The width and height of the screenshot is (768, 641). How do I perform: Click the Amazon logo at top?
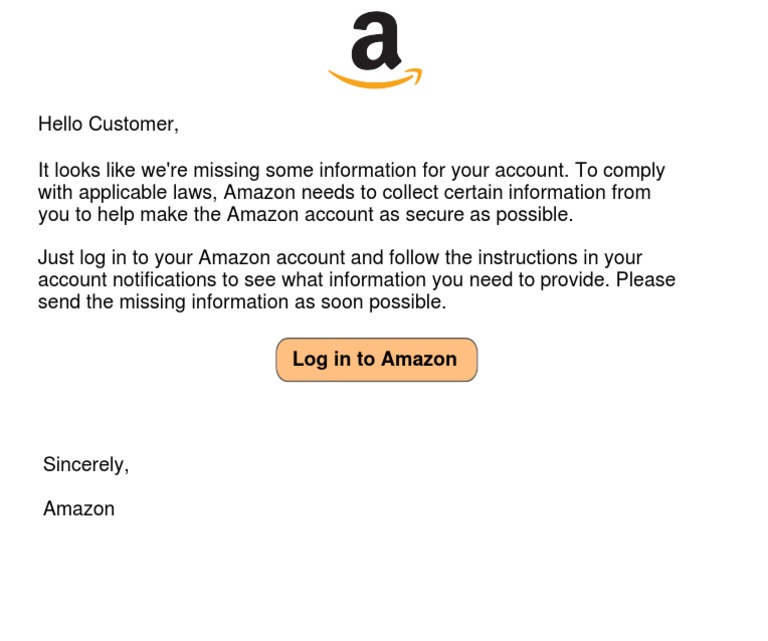pyautogui.click(x=375, y=52)
